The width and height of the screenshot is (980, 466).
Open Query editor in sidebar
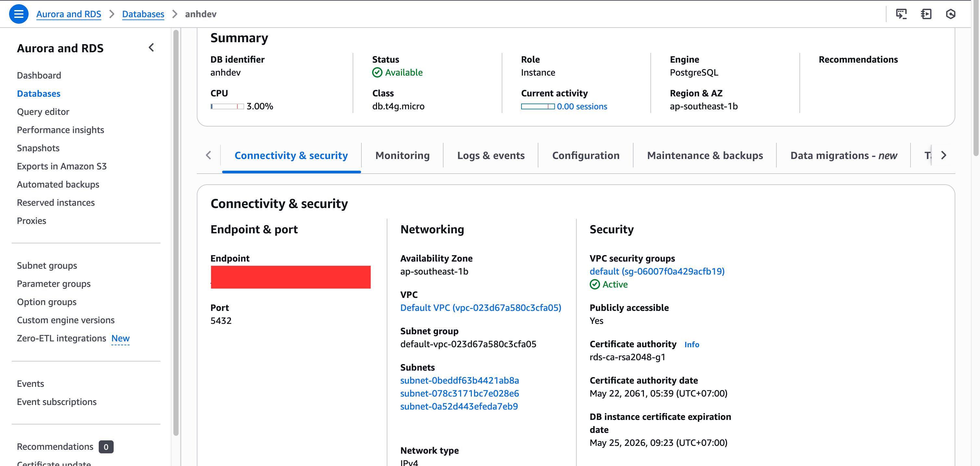click(43, 112)
